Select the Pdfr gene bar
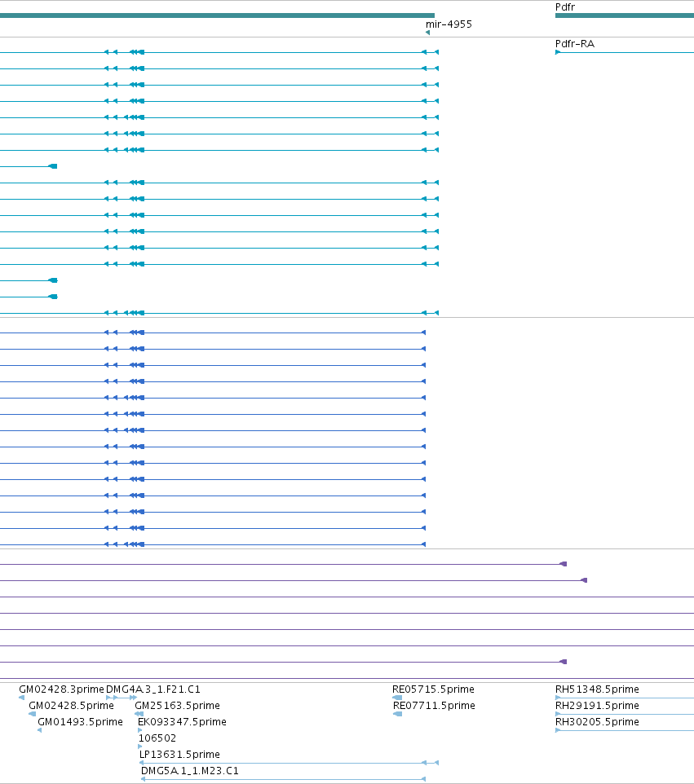Viewport: 694px width, 784px height. (625, 15)
